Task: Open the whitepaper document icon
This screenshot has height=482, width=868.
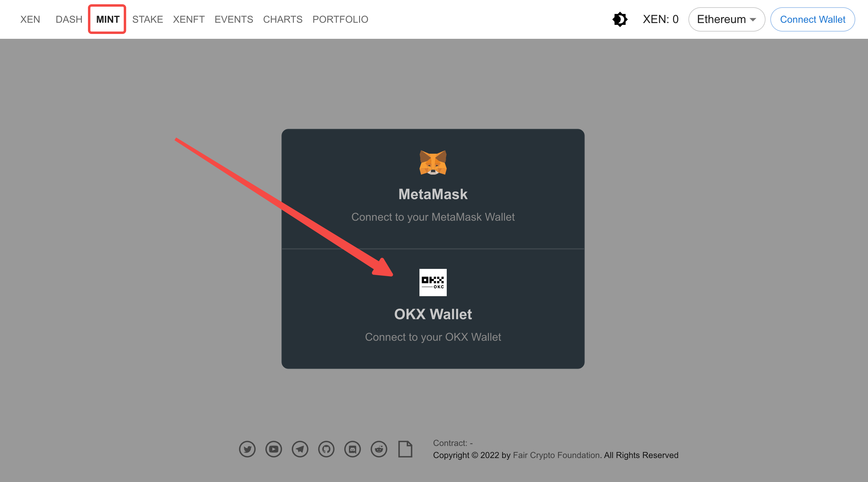Action: [x=405, y=449]
